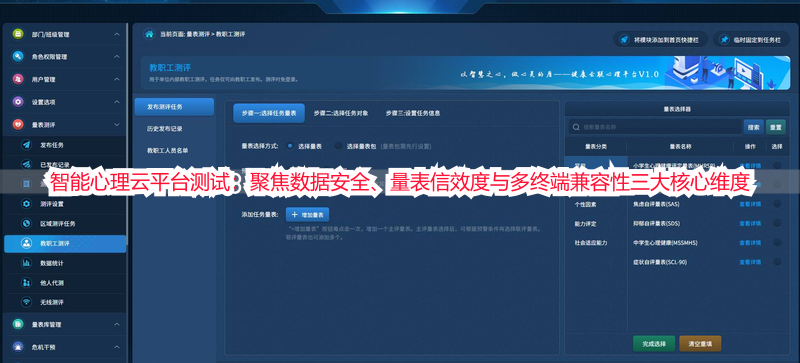Click the 数据统计 chart icon
This screenshot has height=363, width=800.
click(x=27, y=263)
